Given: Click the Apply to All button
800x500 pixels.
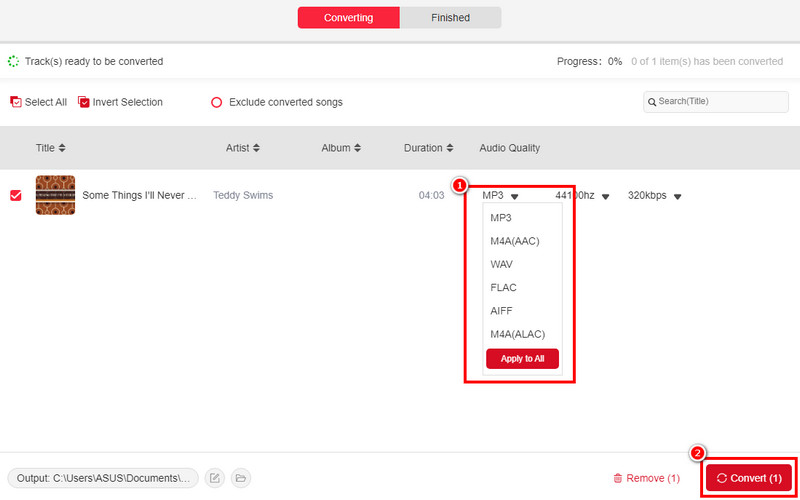Looking at the screenshot, I should 522,359.
